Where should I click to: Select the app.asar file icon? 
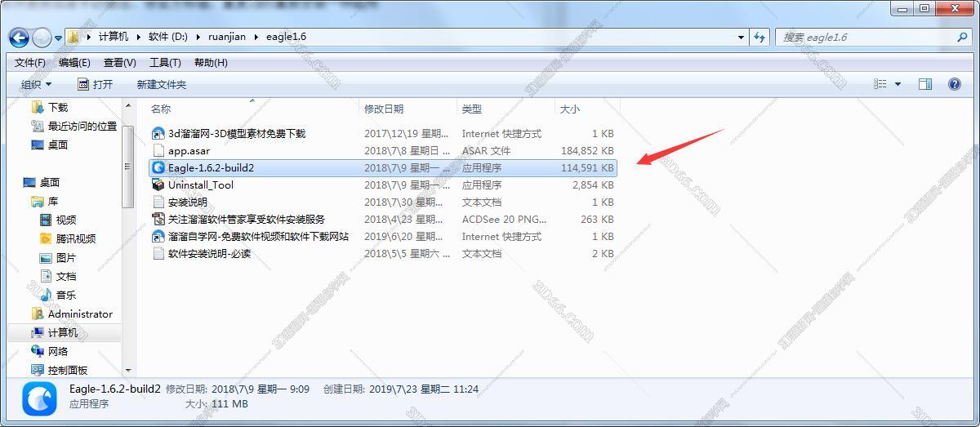coord(158,150)
